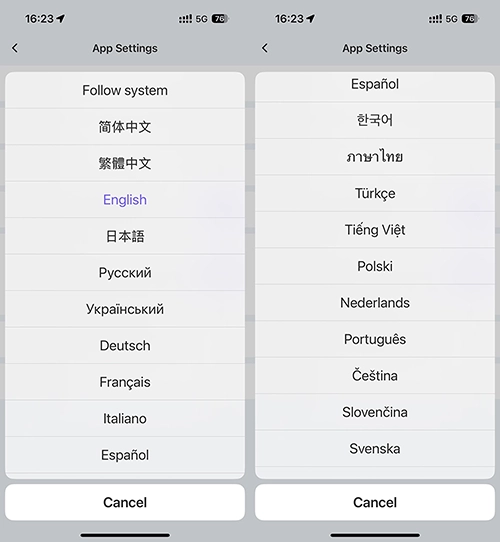This screenshot has width=500, height=542.
Task: Cancel language selection on right screen
Action: pyautogui.click(x=375, y=502)
